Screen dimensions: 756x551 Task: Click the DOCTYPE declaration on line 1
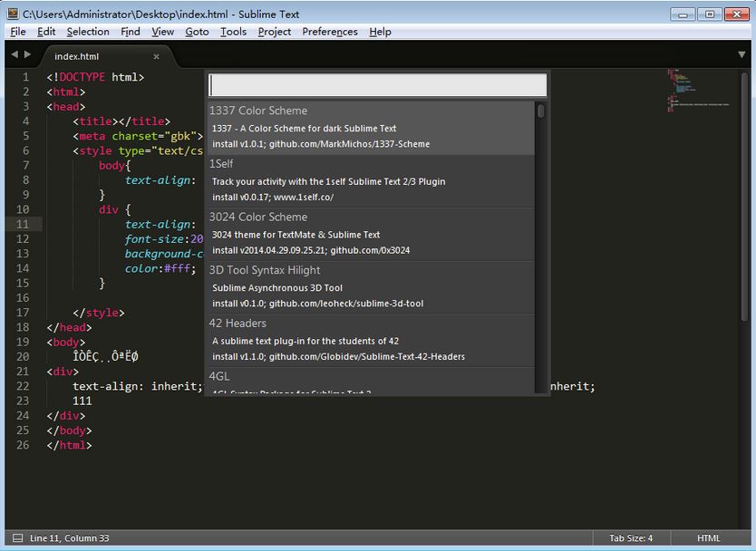[95, 77]
